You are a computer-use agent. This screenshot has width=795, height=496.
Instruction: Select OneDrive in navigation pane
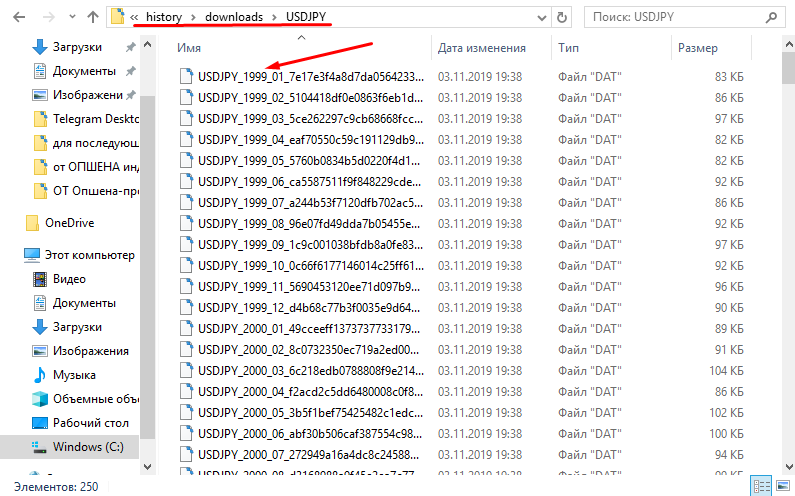pyautogui.click(x=69, y=223)
